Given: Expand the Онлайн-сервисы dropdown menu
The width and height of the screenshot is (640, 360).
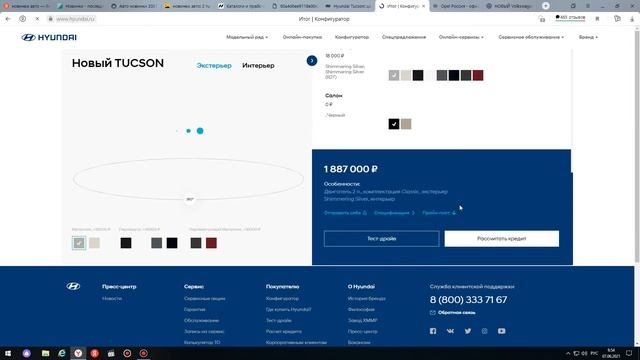Looking at the screenshot, I should 461,37.
